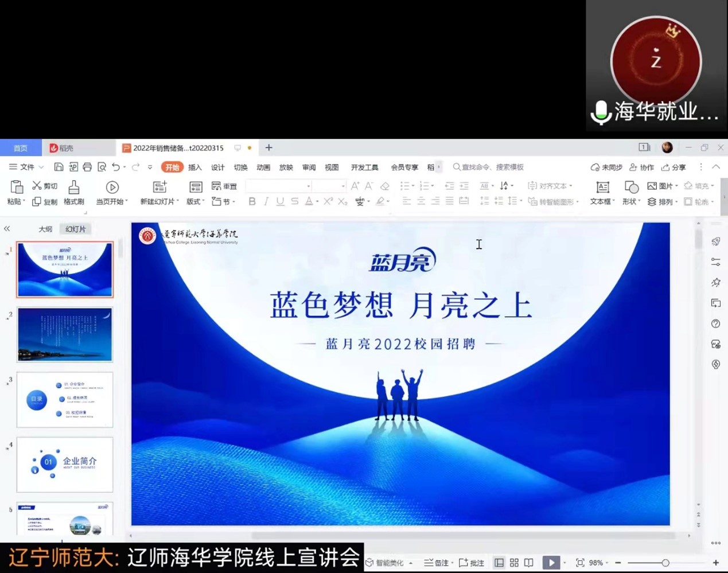728x573 pixels.
Task: Collapse the ribbon with the chevron arrow
Action: [x=716, y=167]
